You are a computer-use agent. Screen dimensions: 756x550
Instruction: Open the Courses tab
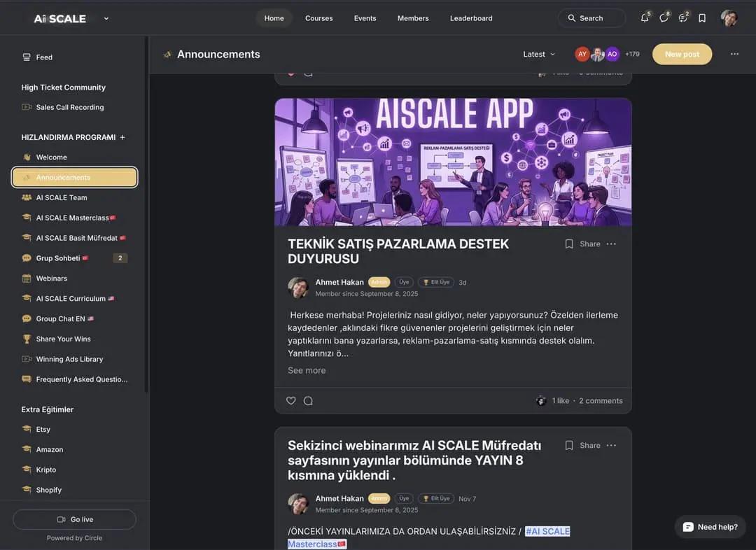[318, 18]
